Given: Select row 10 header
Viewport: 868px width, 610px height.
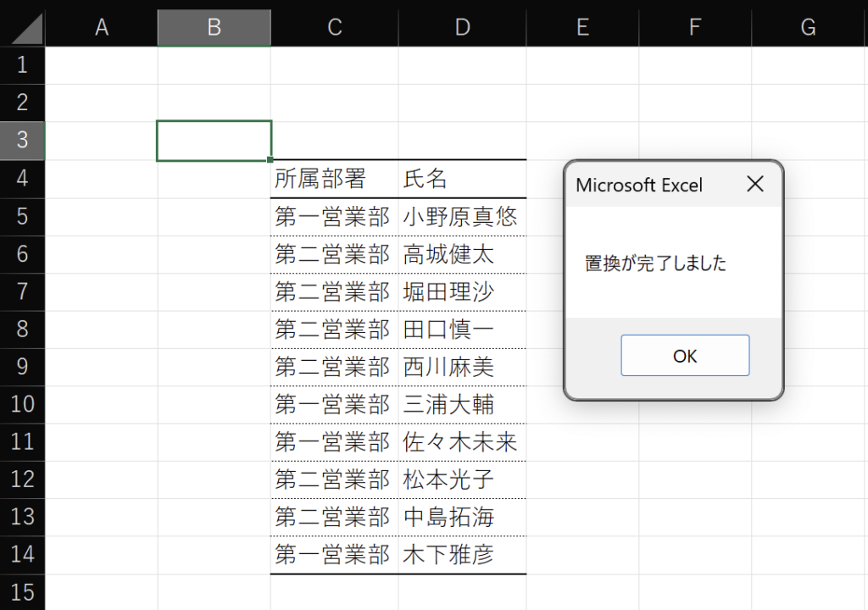Looking at the screenshot, I should [x=22, y=405].
